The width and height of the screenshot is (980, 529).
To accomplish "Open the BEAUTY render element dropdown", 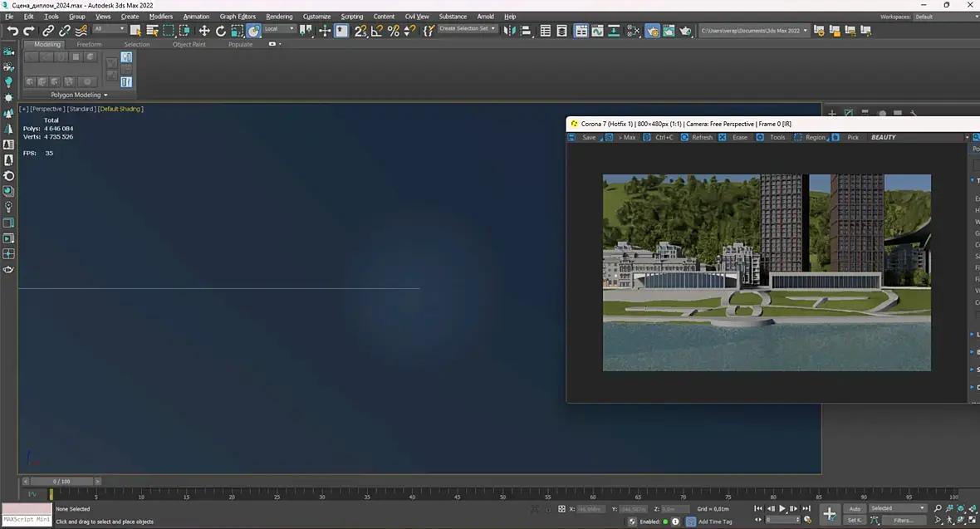I will click(x=919, y=137).
